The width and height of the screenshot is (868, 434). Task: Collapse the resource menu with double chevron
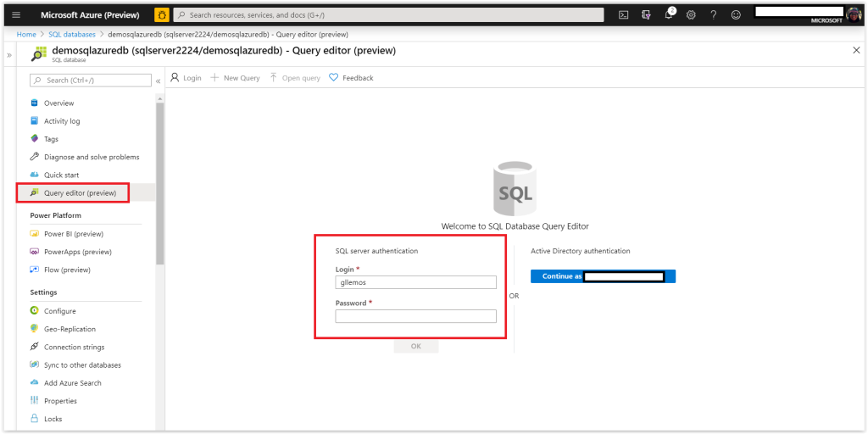pyautogui.click(x=158, y=81)
